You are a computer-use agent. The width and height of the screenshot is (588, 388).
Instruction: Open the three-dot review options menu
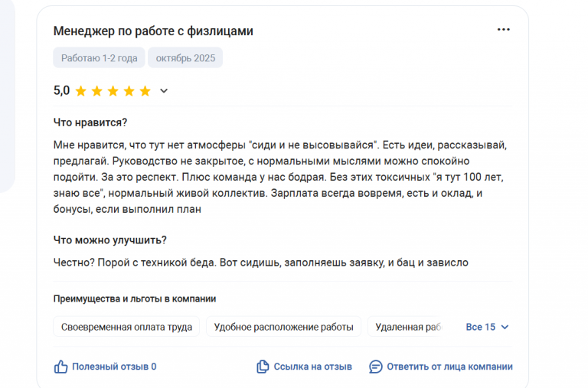point(503,30)
